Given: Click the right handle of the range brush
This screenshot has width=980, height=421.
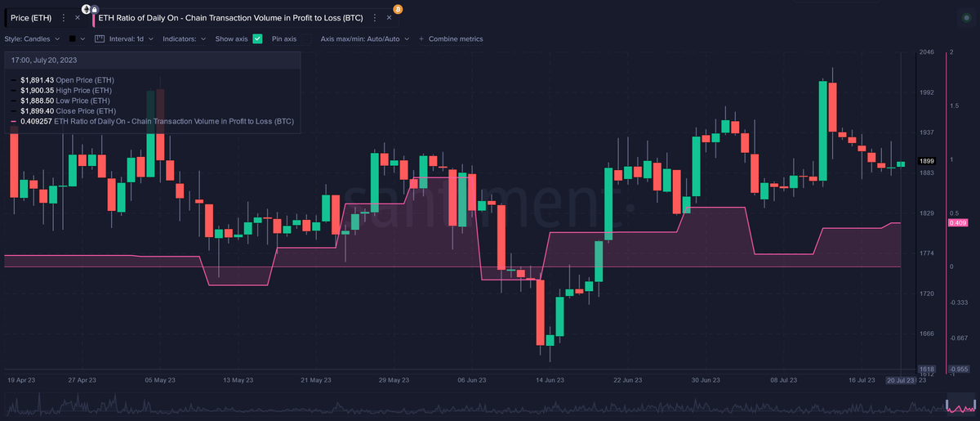Looking at the screenshot, I should [x=973, y=405].
